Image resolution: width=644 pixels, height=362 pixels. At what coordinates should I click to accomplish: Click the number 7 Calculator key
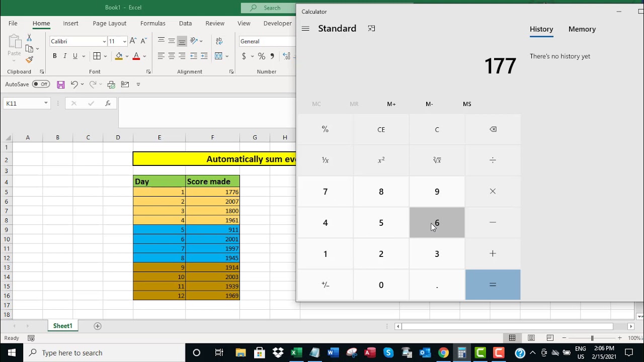tap(325, 192)
